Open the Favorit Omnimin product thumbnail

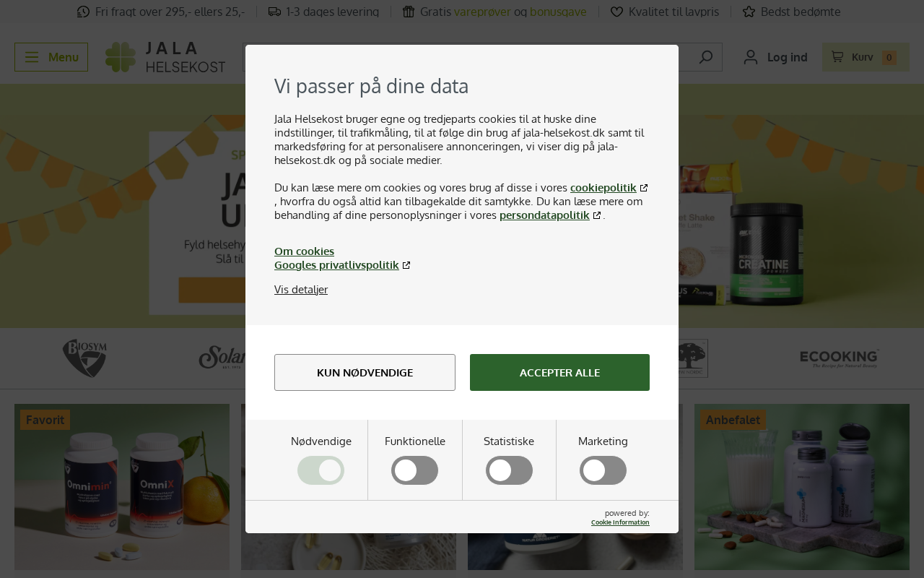pyautogui.click(x=122, y=487)
